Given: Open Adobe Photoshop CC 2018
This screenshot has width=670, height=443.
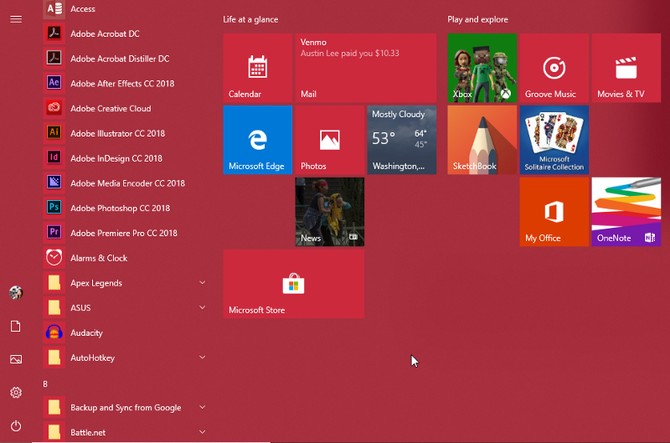Looking at the screenshot, I should click(120, 208).
